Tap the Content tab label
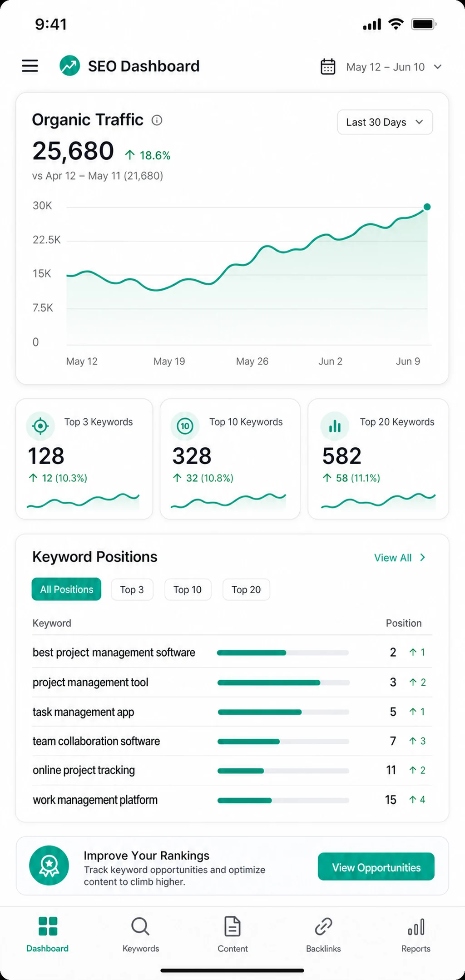Viewport: 465px width, 980px height. click(232, 949)
